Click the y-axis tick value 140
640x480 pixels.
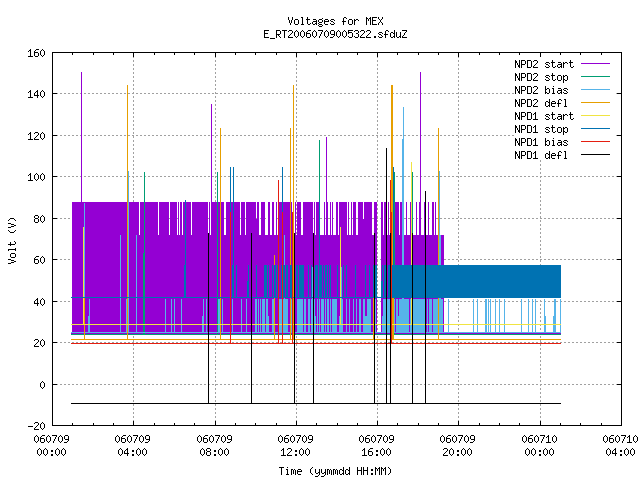pyautogui.click(x=36, y=94)
